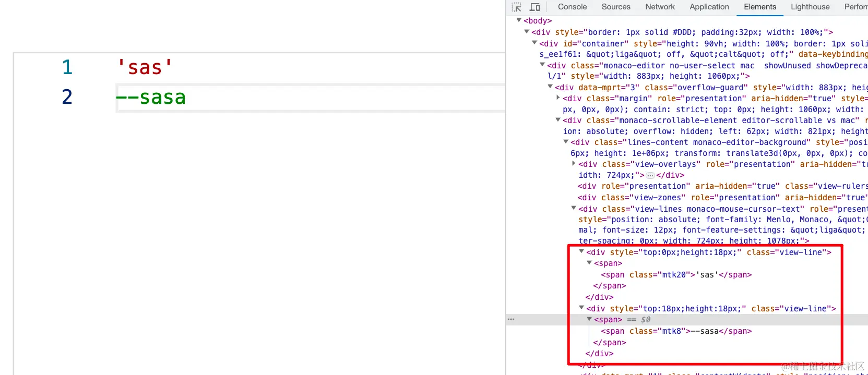Viewport: 868px width, 375px height.
Task: Expand the view-overlays div node
Action: (x=574, y=163)
